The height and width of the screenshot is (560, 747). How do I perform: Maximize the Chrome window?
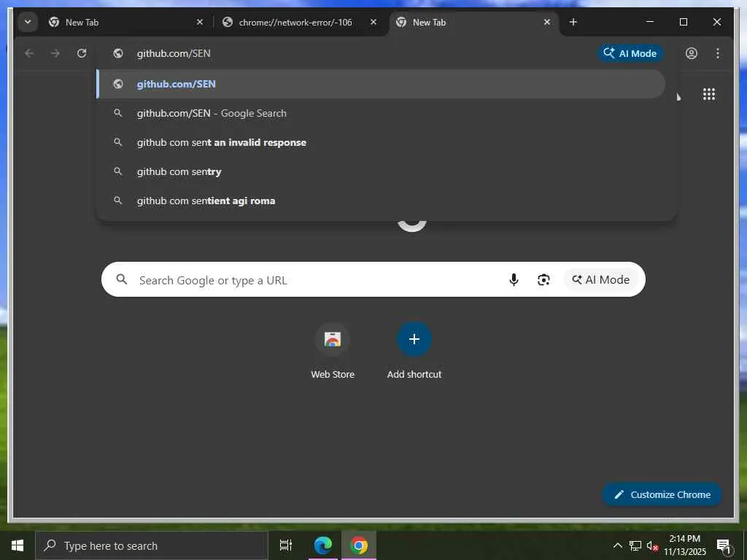[683, 22]
